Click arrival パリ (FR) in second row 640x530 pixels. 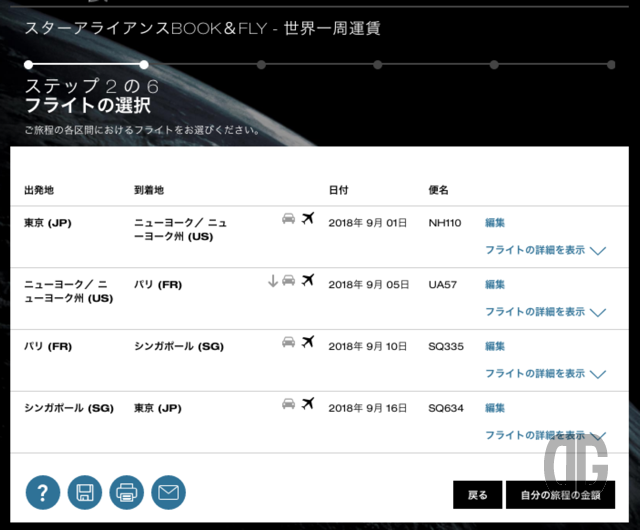tap(158, 285)
